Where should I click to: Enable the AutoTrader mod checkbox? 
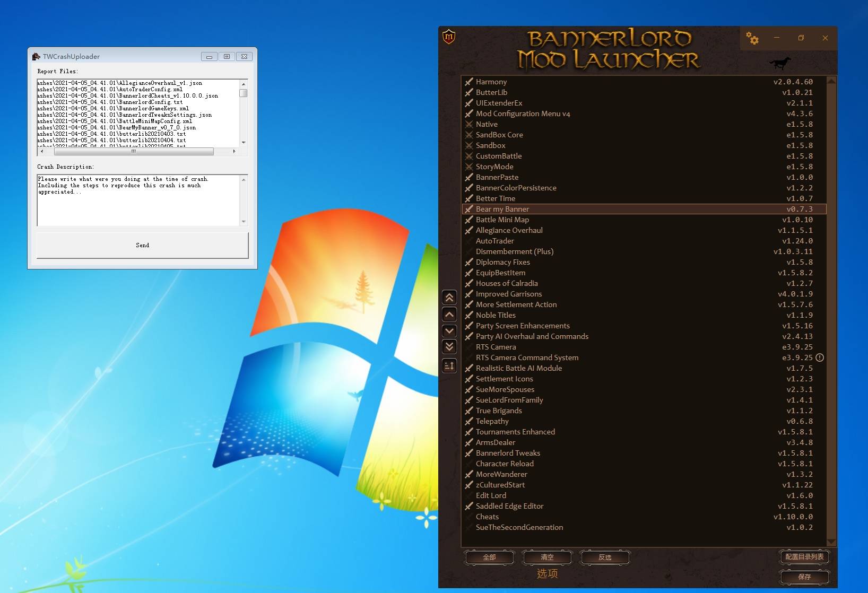coord(469,241)
